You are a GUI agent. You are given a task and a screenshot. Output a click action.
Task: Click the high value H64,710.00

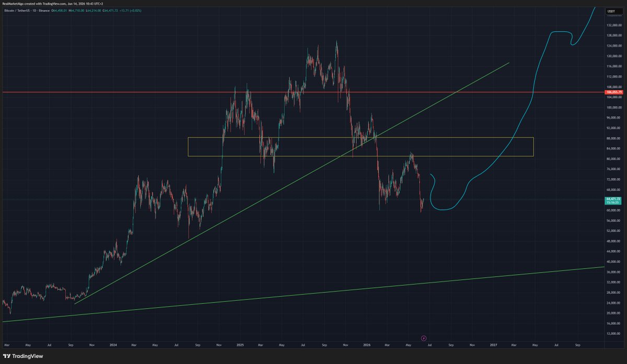coord(76,10)
